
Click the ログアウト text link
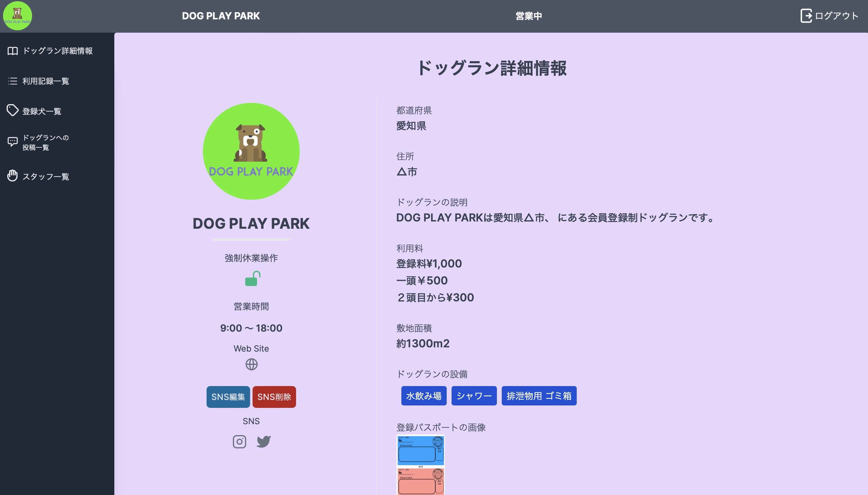(x=837, y=16)
